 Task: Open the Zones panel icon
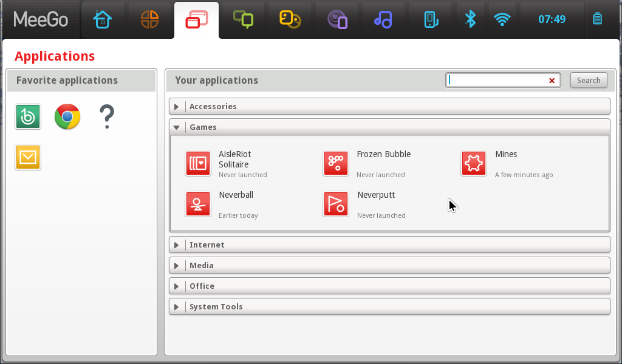click(149, 19)
